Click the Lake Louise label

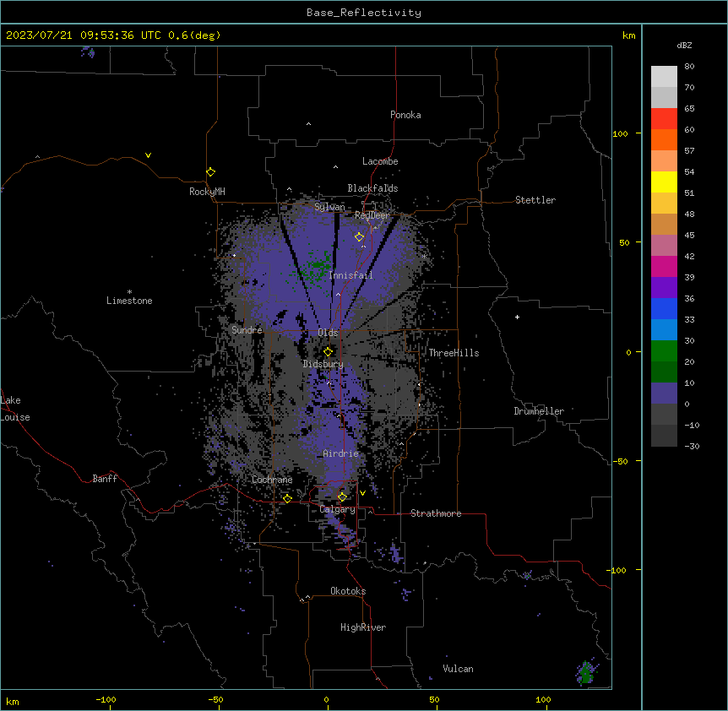[15, 409]
